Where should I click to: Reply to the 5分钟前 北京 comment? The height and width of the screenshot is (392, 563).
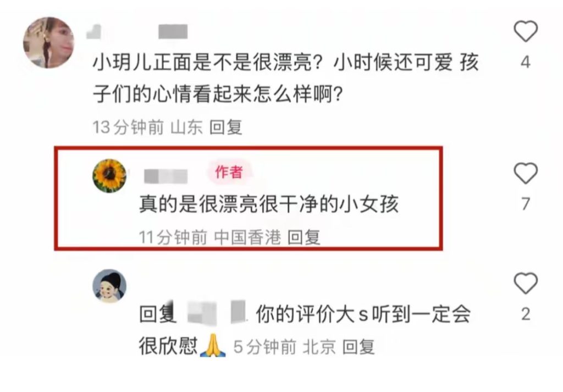tap(358, 347)
